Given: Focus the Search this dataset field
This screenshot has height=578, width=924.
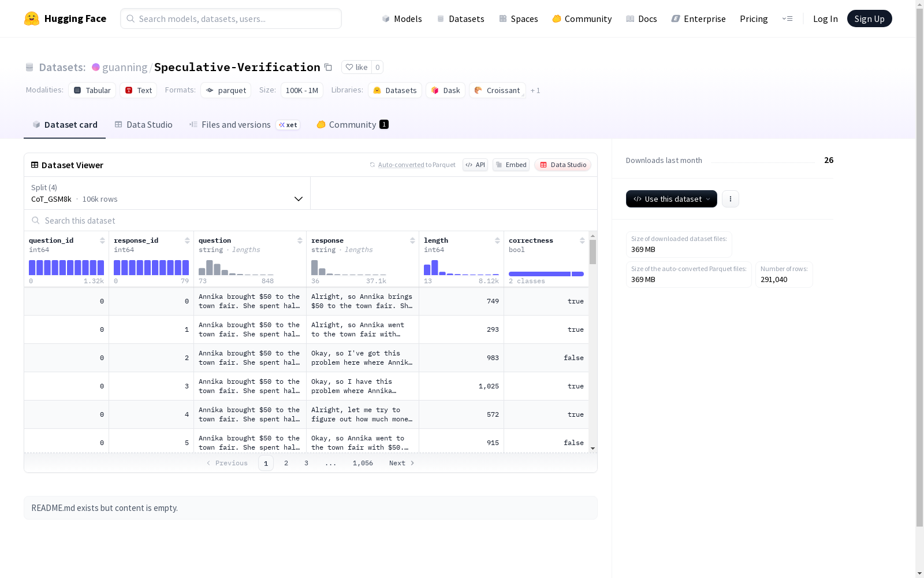Looking at the screenshot, I should tap(311, 220).
